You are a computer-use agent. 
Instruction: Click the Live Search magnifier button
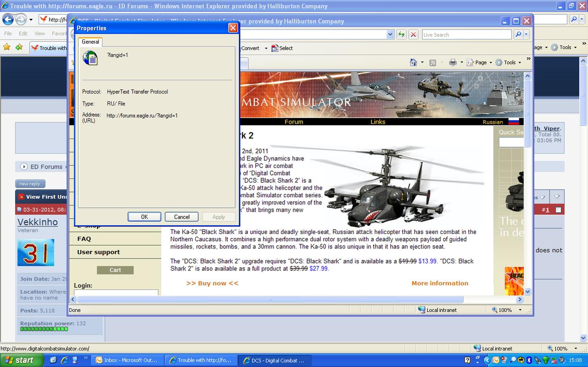tap(518, 34)
